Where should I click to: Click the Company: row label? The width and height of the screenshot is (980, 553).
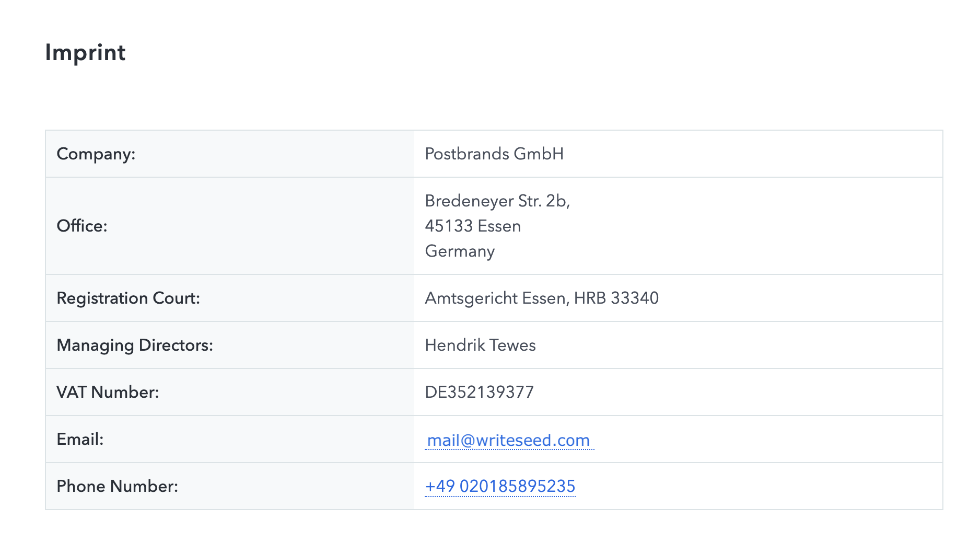(96, 154)
